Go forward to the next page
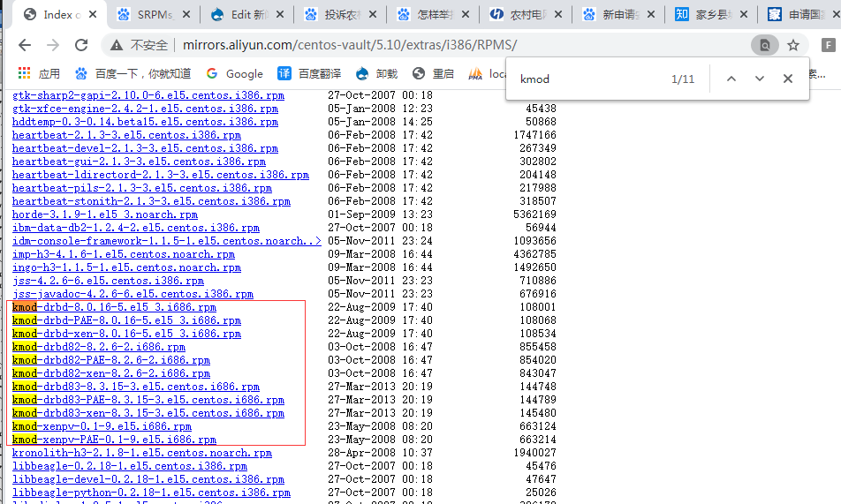The image size is (841, 504). [53, 45]
